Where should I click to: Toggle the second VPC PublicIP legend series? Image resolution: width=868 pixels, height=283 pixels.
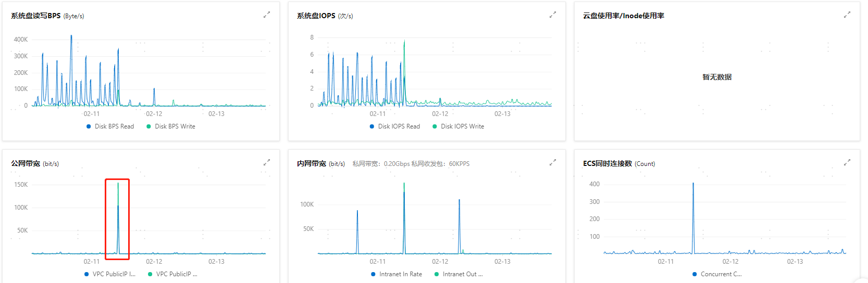click(172, 274)
